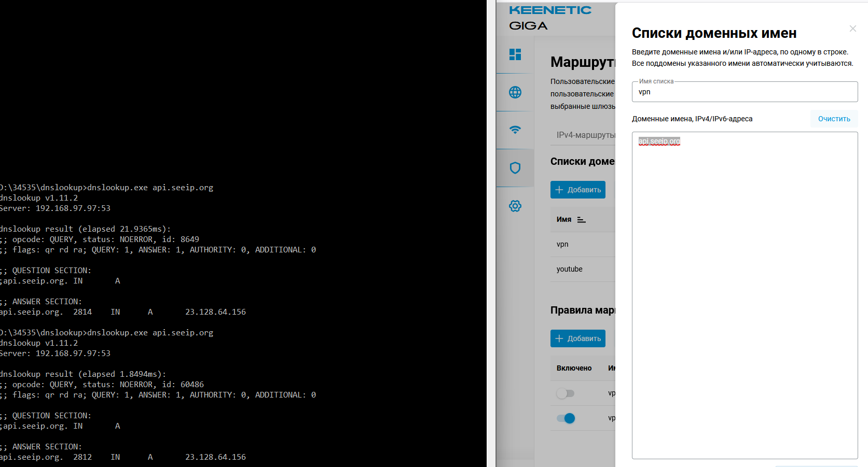Clear entries with the Очистить link
868x467 pixels.
point(834,119)
